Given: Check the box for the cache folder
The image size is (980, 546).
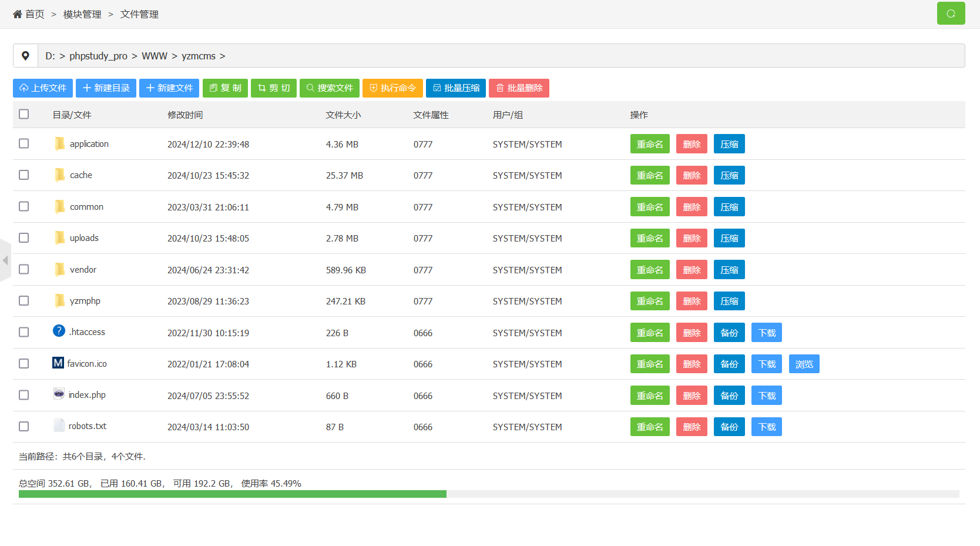Looking at the screenshot, I should pos(24,175).
